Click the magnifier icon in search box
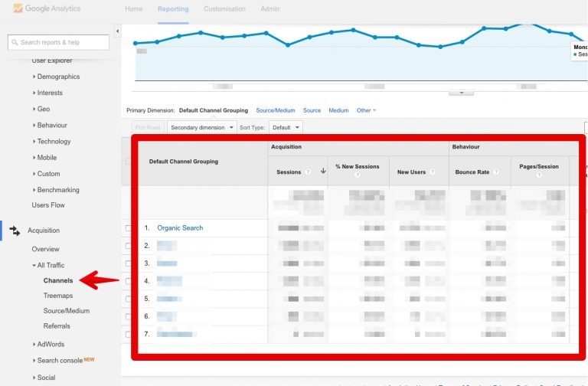This screenshot has height=386, width=588. point(15,42)
